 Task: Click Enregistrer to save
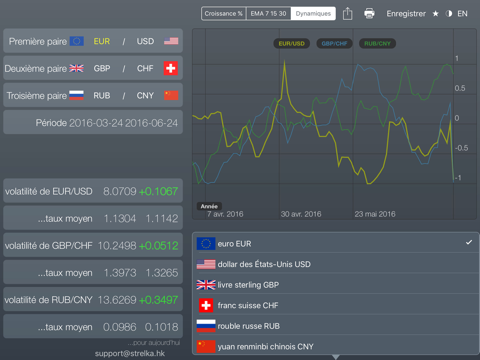click(406, 14)
